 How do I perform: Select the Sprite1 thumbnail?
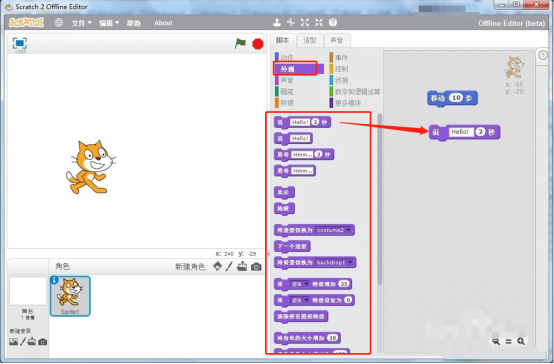tap(70, 296)
